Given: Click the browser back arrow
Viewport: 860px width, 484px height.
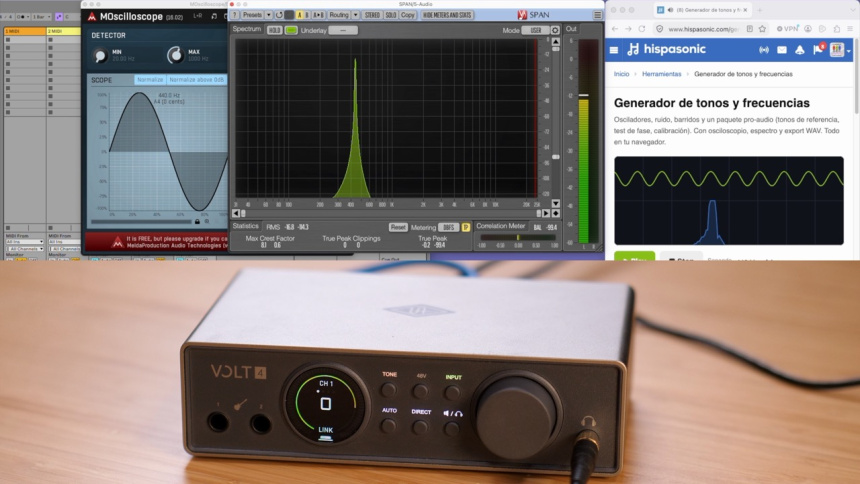Looking at the screenshot, I should pyautogui.click(x=615, y=29).
